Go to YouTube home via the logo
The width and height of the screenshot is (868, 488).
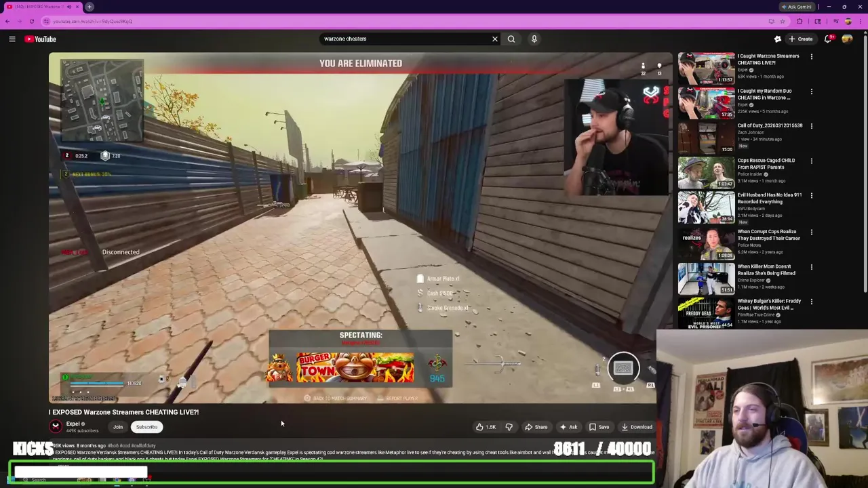coord(41,39)
